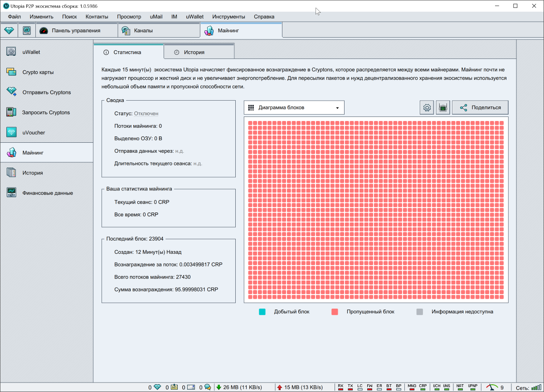Expand Диаграмма блоков dropdown
The width and height of the screenshot is (544, 392).
click(294, 107)
